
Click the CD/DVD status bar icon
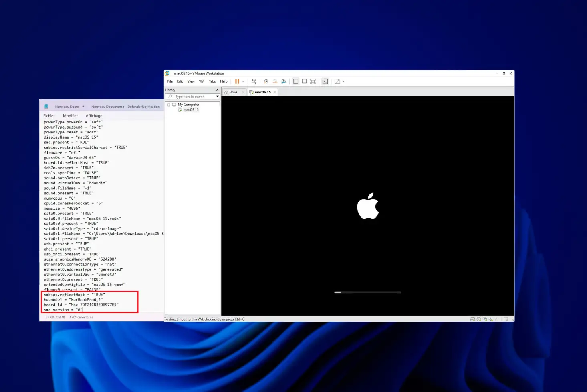tap(479, 319)
